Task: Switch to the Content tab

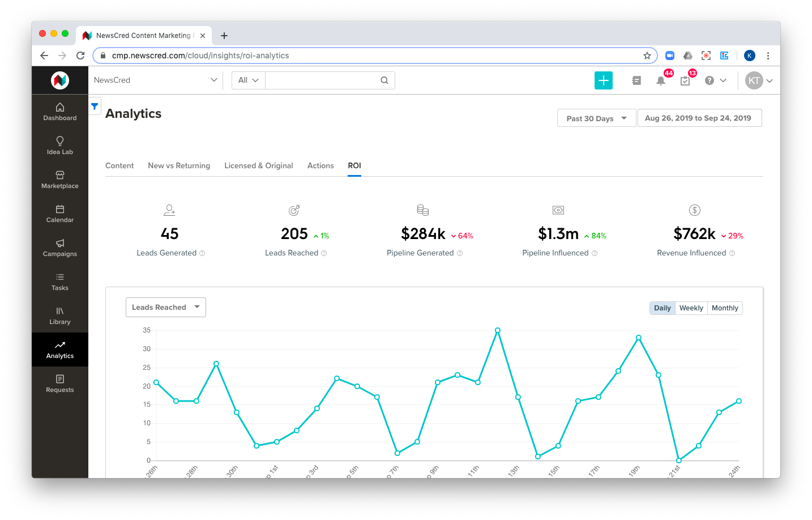Action: pos(119,165)
